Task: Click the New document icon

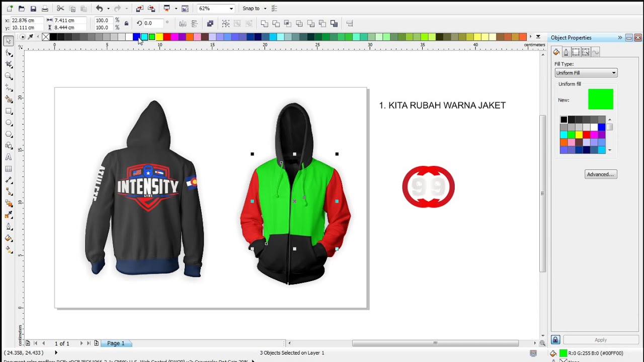Action: pyautogui.click(x=10, y=9)
